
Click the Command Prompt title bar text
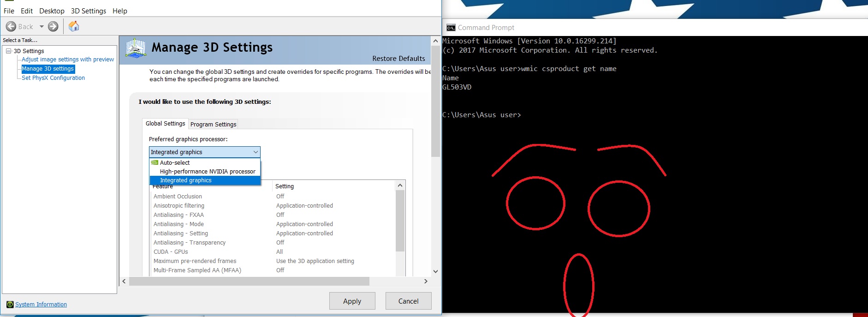[486, 28]
